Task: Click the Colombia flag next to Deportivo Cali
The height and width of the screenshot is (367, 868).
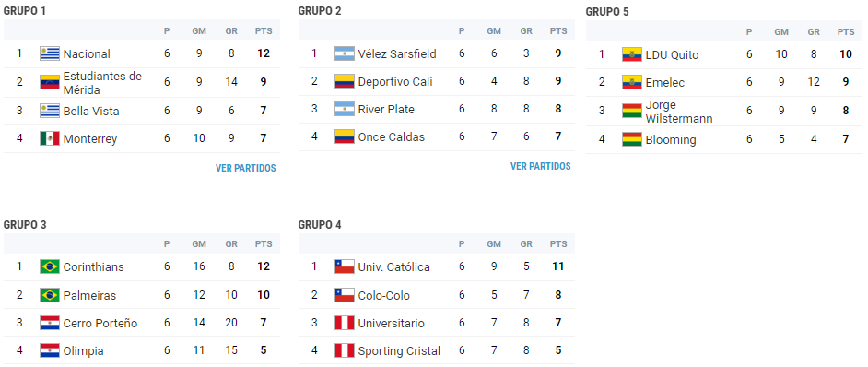Action: tap(345, 81)
